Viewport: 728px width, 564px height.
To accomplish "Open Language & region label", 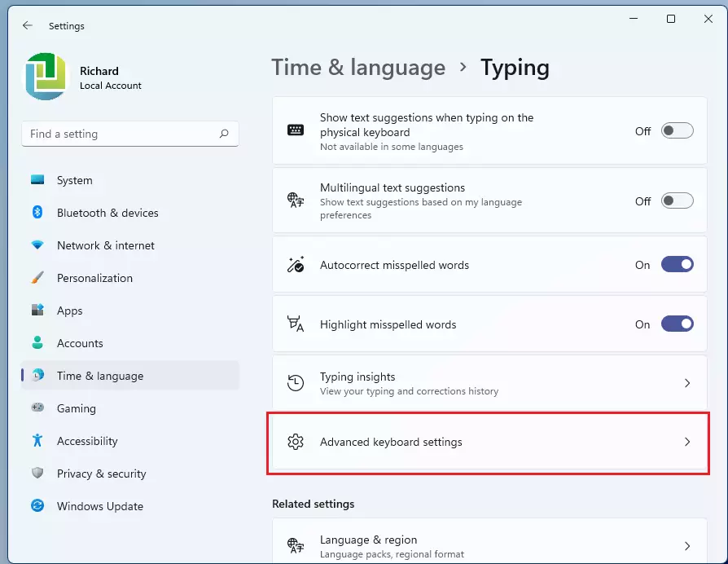I will (369, 540).
